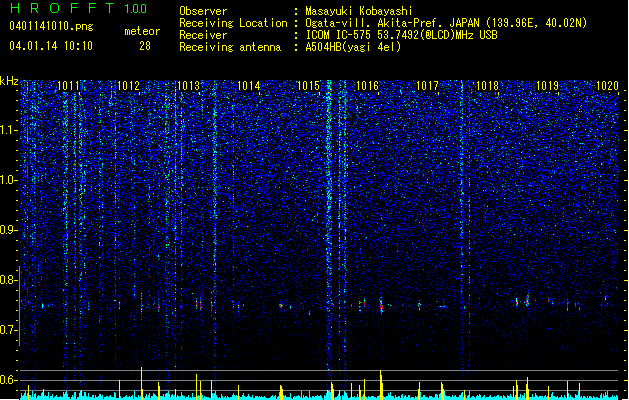Click the kHz axis unit label
The width and height of the screenshot is (629, 400).
[9, 81]
